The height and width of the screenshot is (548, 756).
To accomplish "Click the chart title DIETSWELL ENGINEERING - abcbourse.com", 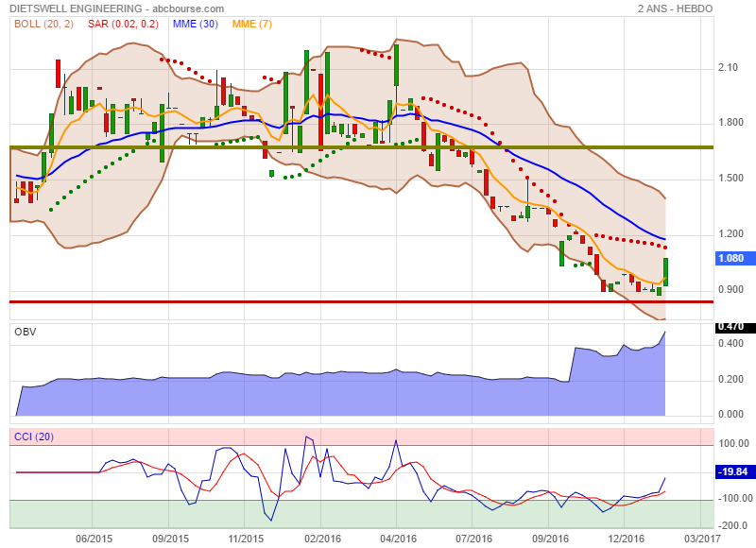I will (x=116, y=9).
